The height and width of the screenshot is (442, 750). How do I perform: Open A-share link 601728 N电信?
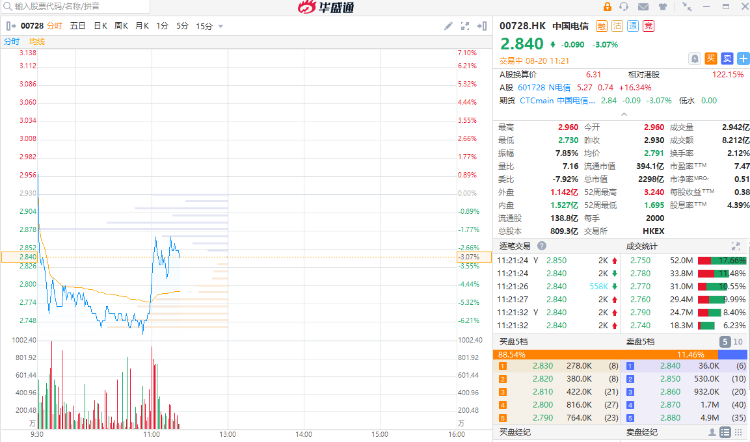pos(544,88)
